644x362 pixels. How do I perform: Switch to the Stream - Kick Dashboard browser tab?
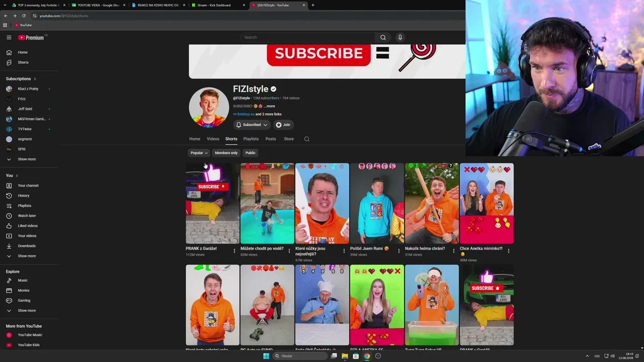point(219,5)
